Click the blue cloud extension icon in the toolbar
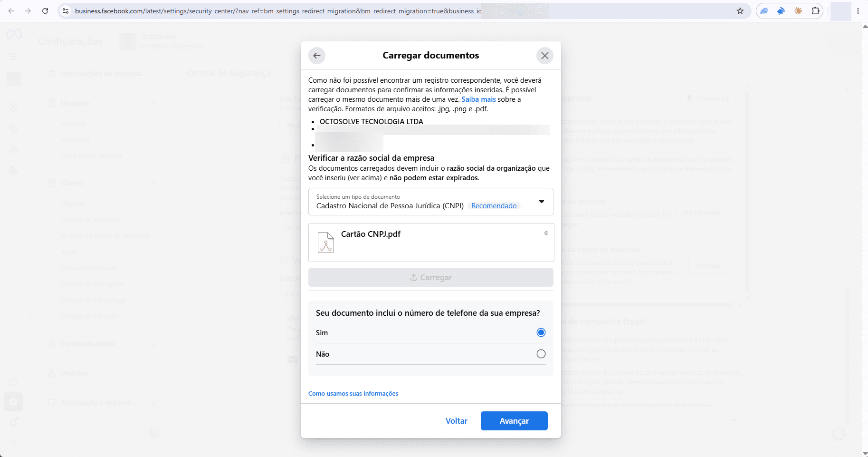Viewport: 868px width, 457px height. pyautogui.click(x=764, y=11)
